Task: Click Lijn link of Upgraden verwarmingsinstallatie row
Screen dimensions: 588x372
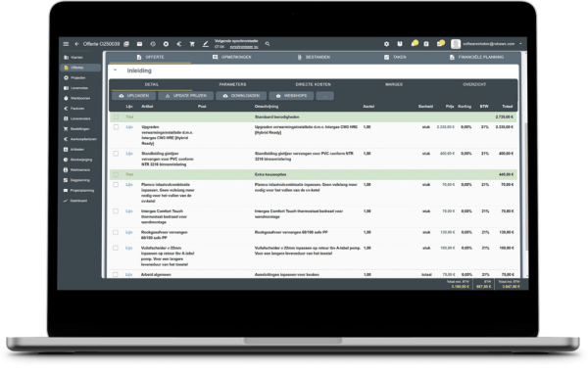Action: point(129,127)
